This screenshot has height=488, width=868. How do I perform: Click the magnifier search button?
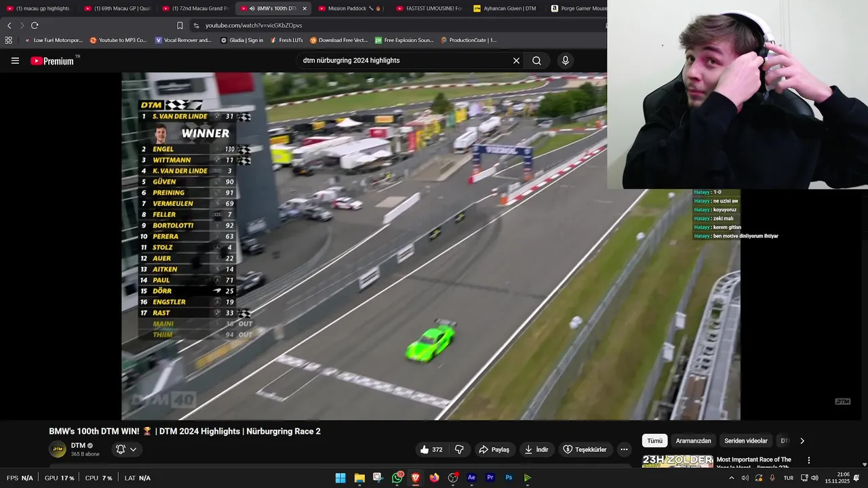point(536,60)
